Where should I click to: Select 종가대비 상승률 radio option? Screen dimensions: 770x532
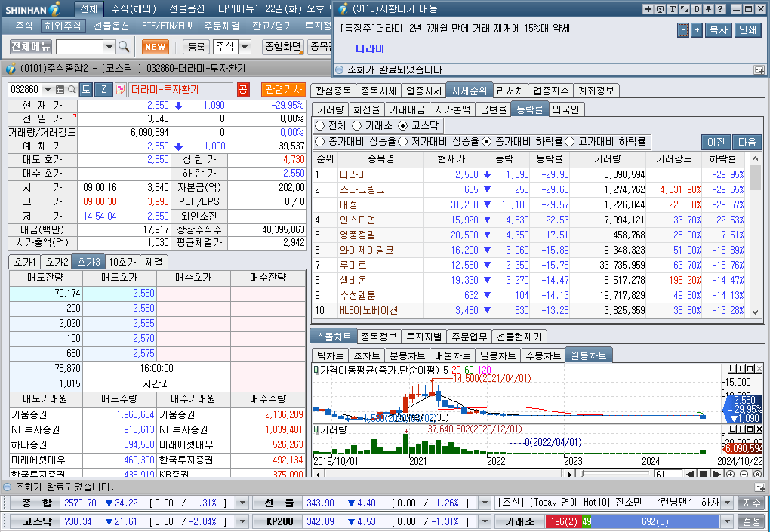[319, 142]
